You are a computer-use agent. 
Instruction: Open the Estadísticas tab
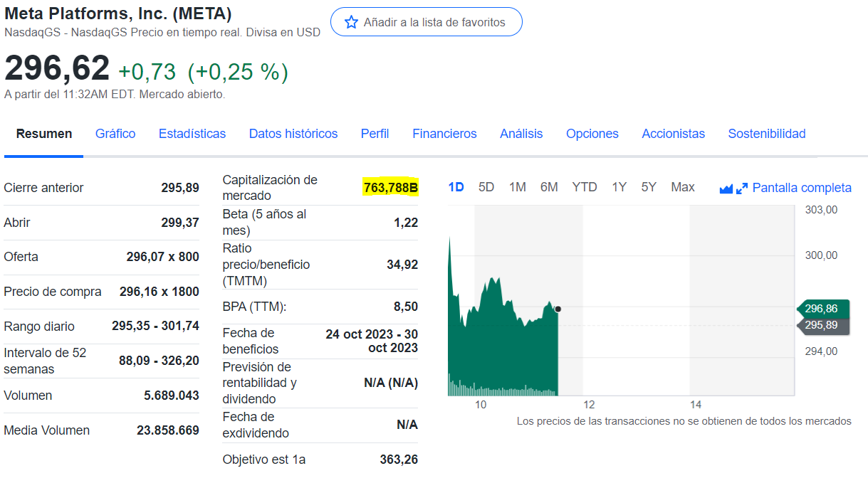(192, 134)
